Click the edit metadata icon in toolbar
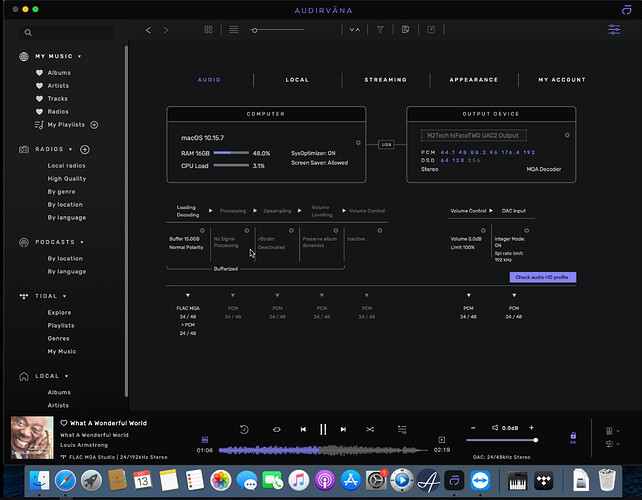Screen dimensions: 642x500 point(405,29)
